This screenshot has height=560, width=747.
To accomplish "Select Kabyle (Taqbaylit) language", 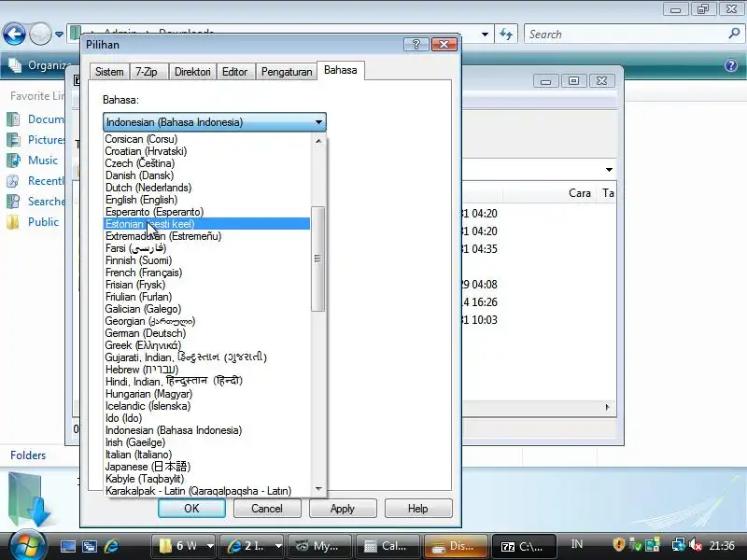I will click(x=206, y=479).
